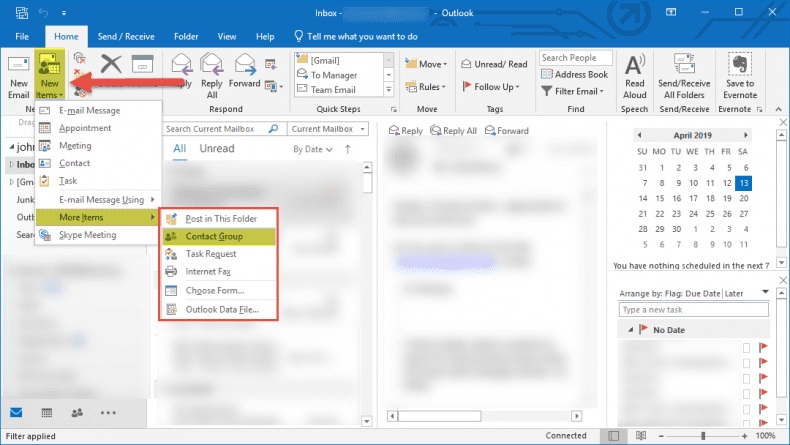The height and width of the screenshot is (445, 790).
Task: Toggle the Unread filter in message list
Action: pos(217,149)
